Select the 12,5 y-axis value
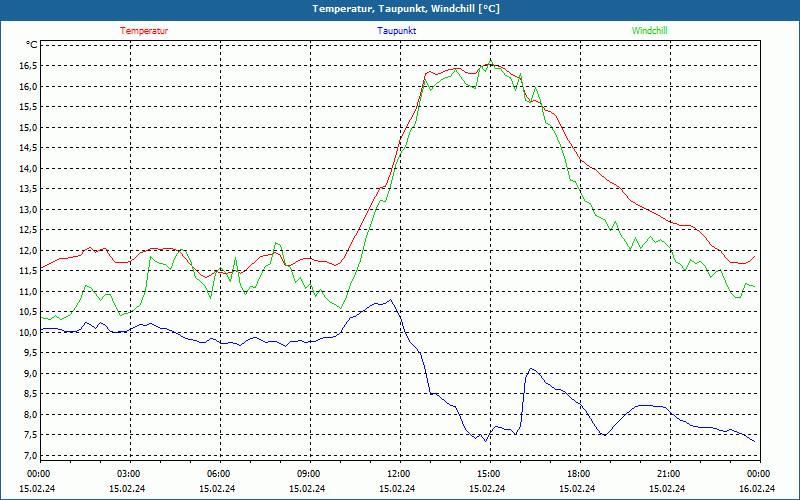 pyautogui.click(x=28, y=230)
